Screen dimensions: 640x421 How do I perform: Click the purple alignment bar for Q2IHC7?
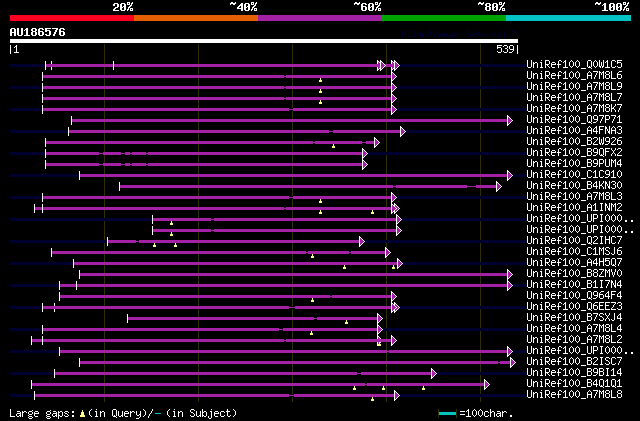[233, 241]
